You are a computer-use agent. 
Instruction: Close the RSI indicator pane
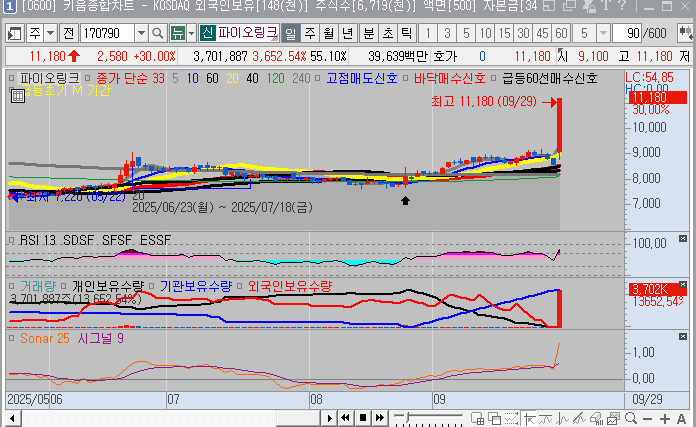(683, 239)
